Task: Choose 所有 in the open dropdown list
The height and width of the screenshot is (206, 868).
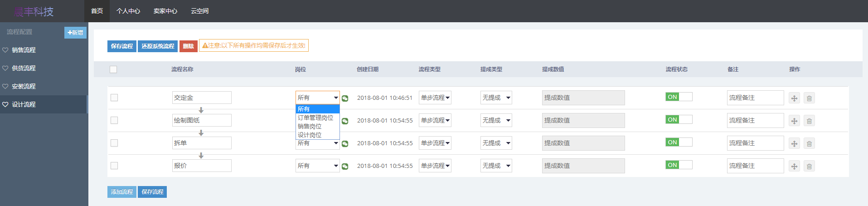Action: tap(318, 109)
